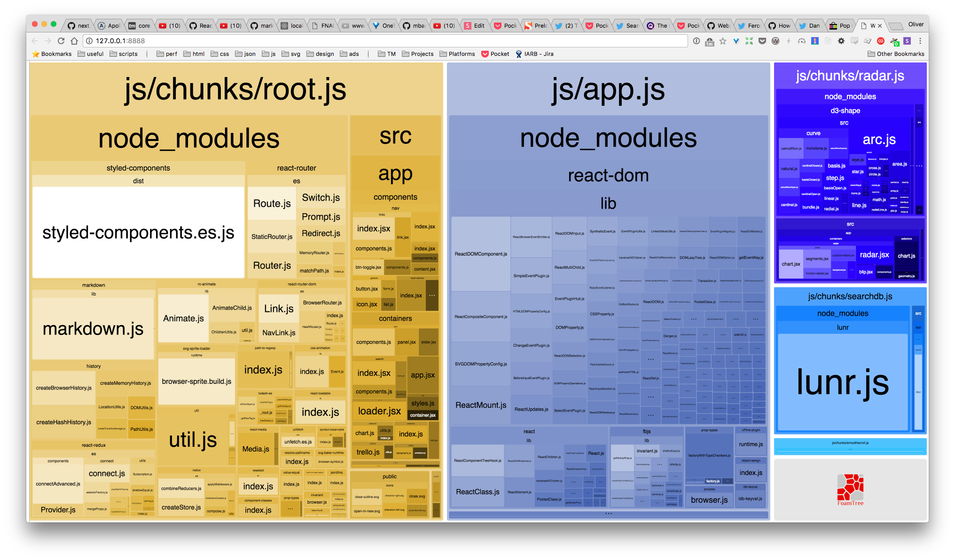The height and width of the screenshot is (560, 955).
Task: Open the Projects bookmarks folder
Action: pyautogui.click(x=417, y=54)
